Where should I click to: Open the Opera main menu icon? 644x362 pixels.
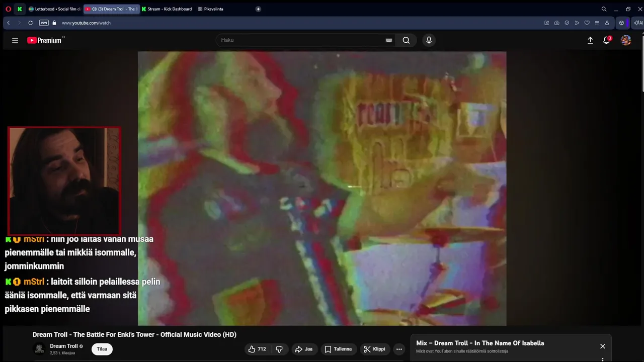[x=8, y=9]
